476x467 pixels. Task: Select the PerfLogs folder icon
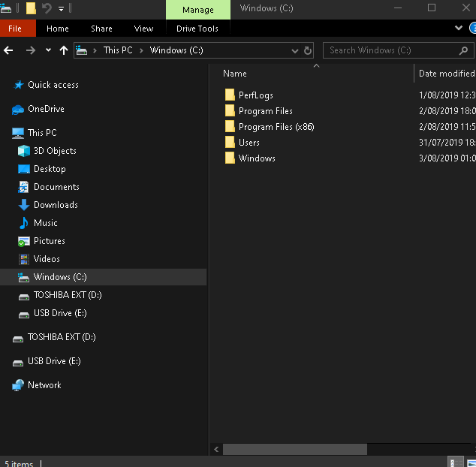pyautogui.click(x=230, y=95)
